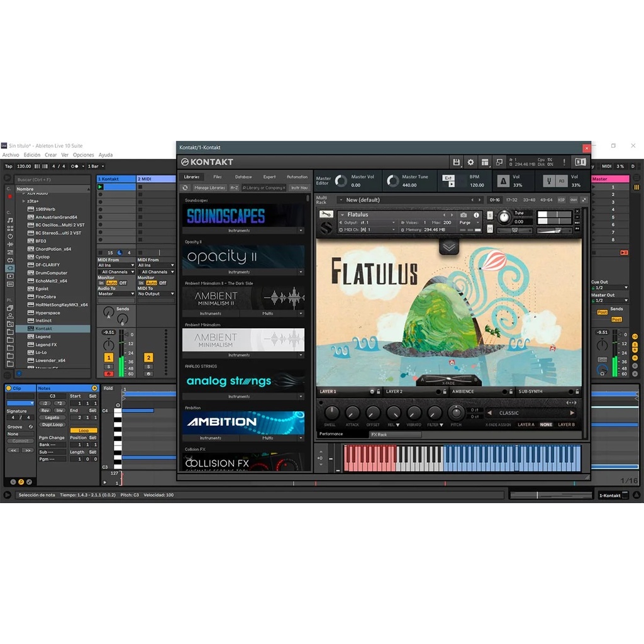This screenshot has height=644, width=644.
Task: Open the User Library place in sidebar
Action: click(x=10, y=316)
